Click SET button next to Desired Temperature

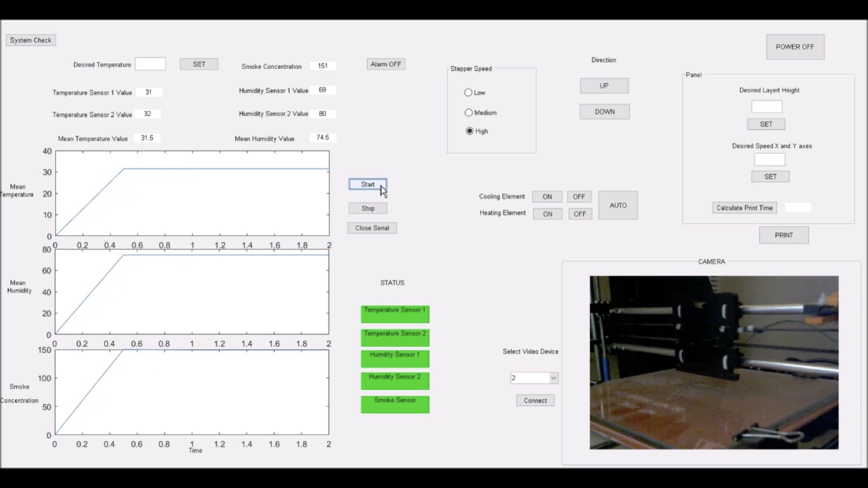click(x=199, y=64)
